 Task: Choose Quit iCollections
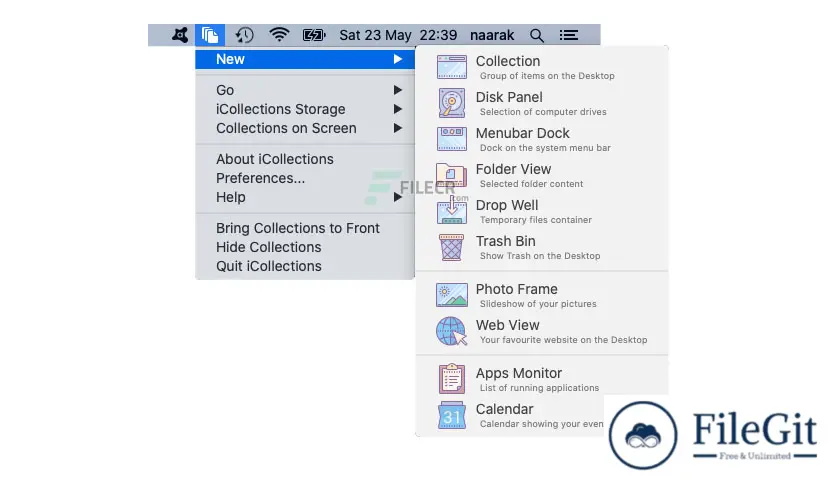[305, 266]
